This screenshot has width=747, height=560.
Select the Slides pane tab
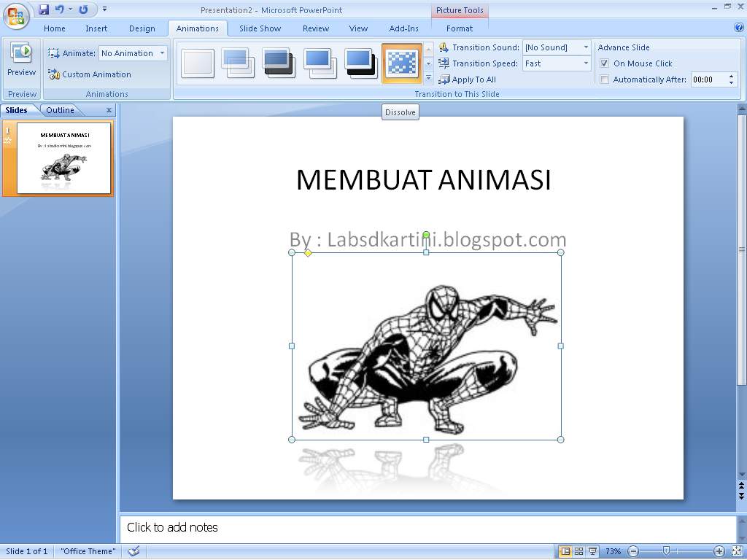click(16, 110)
